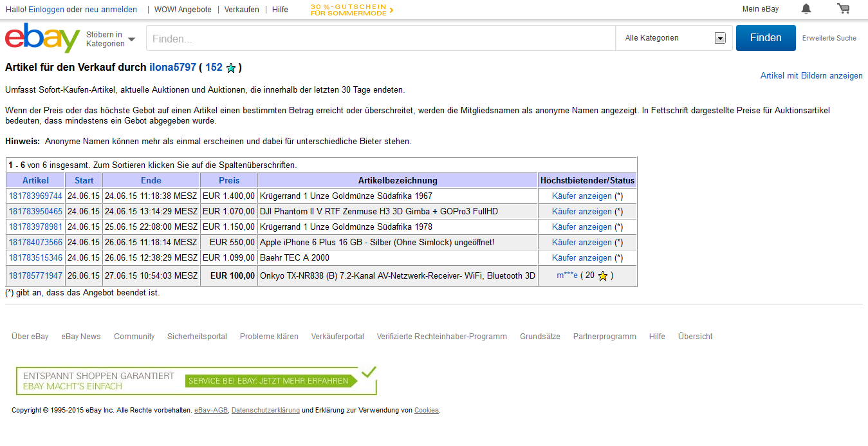This screenshot has height=446, width=868.
Task: Open the Cookies link
Action: click(427, 411)
